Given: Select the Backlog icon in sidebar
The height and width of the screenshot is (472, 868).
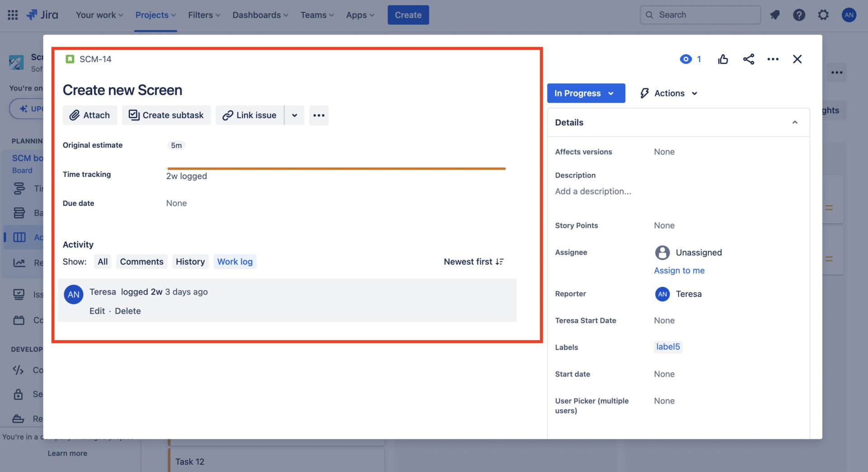Looking at the screenshot, I should (x=19, y=213).
